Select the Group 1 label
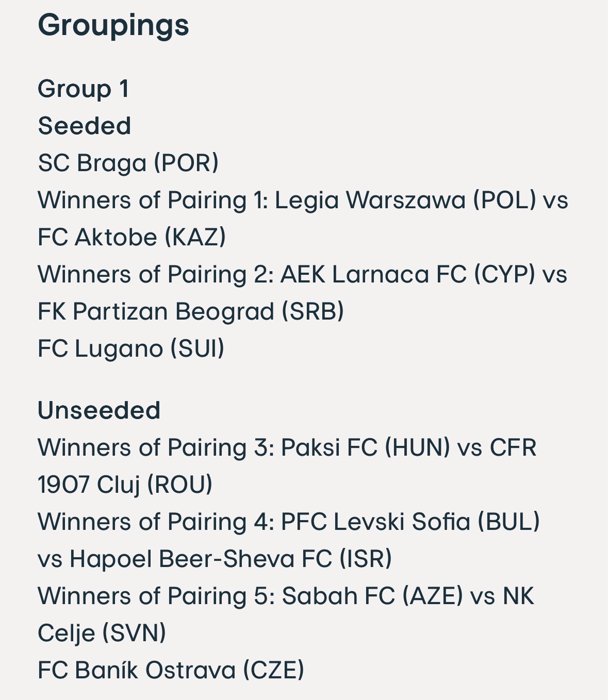Viewport: 608px width, 700px height. (83, 89)
